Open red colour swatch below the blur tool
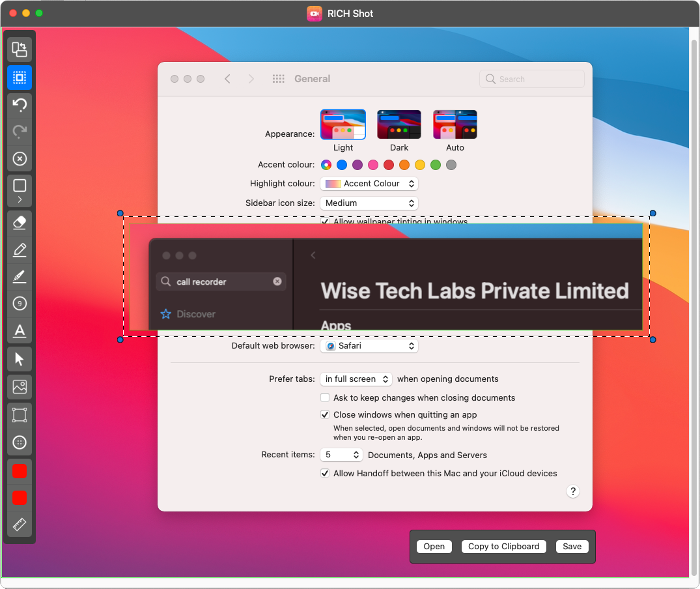The height and width of the screenshot is (589, 700). pyautogui.click(x=19, y=471)
